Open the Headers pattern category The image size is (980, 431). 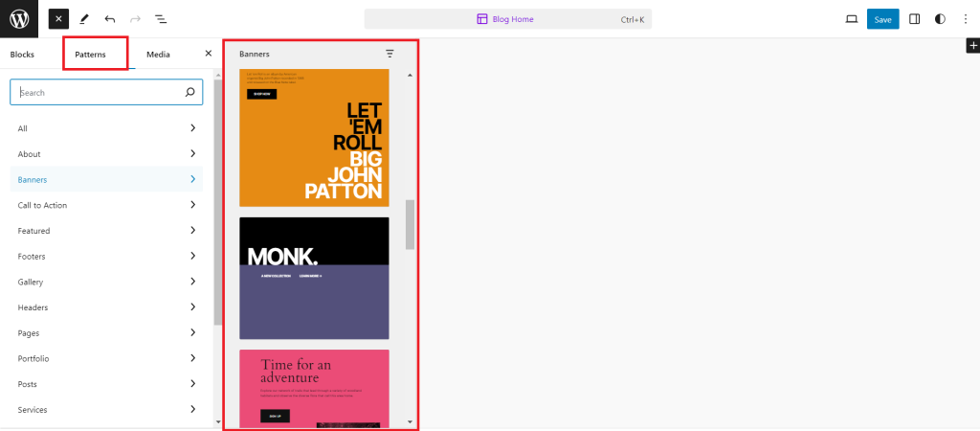pos(105,307)
